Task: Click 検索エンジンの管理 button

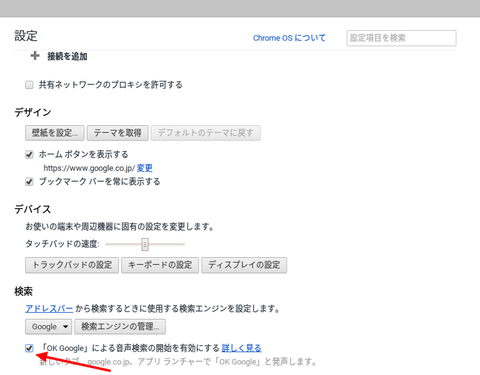Action: coord(120,327)
